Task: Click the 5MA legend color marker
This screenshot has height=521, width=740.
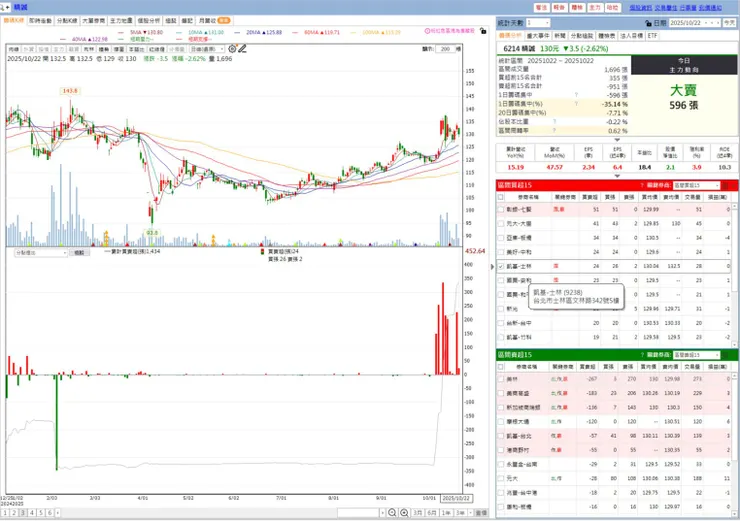Action: pos(121,32)
